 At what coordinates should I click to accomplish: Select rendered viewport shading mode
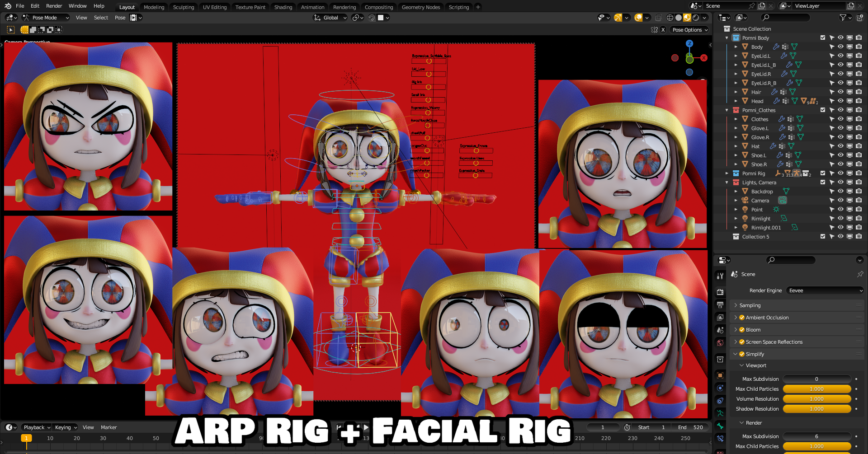(x=696, y=18)
